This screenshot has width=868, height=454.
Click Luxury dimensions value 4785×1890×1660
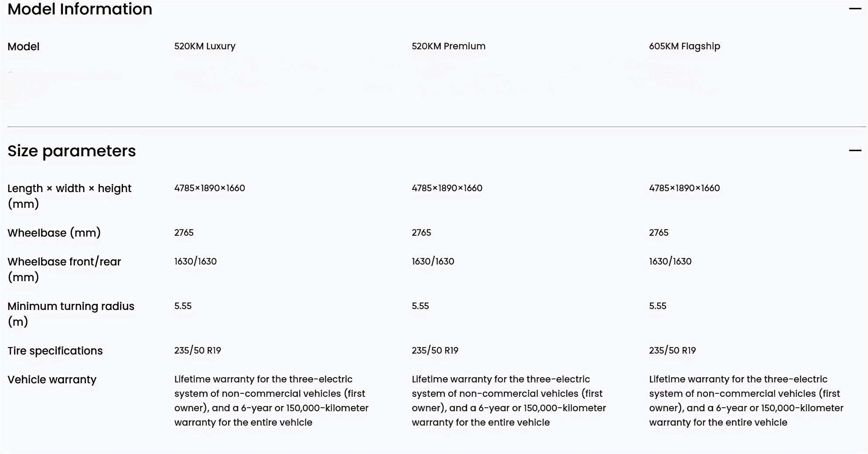click(209, 188)
